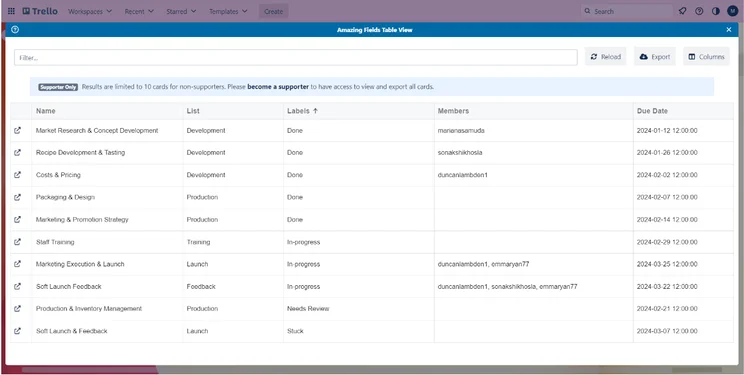Viewport: 744px width, 375px height.
Task: Open the Marketing & Promotion Strategy card link icon
Action: 18,219
